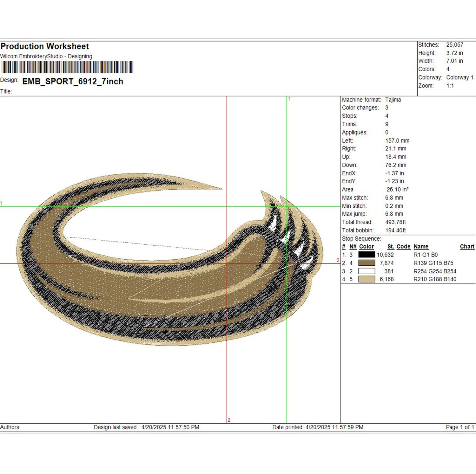Select the Stitches value 25,057
476x474 pixels.
[455, 45]
